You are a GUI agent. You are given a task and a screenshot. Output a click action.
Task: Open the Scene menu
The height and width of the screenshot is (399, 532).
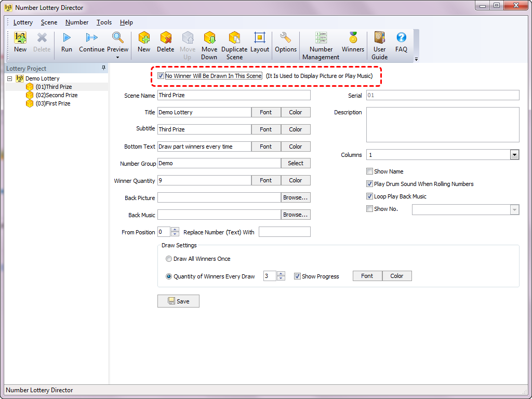click(49, 22)
